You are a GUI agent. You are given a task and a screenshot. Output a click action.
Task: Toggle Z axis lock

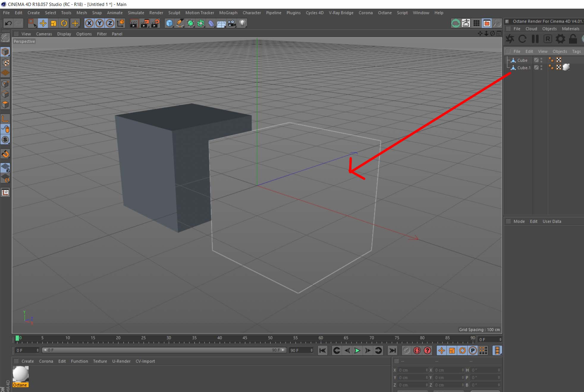[x=110, y=23]
